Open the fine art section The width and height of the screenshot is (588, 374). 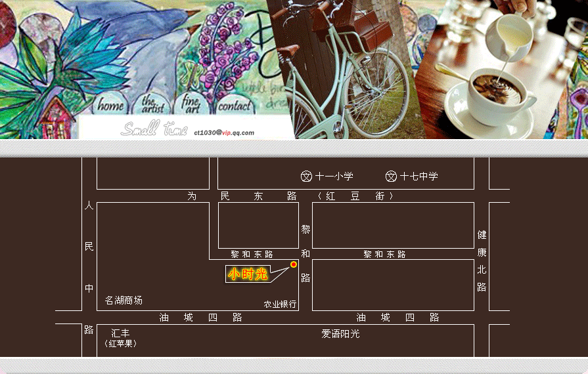(191, 105)
